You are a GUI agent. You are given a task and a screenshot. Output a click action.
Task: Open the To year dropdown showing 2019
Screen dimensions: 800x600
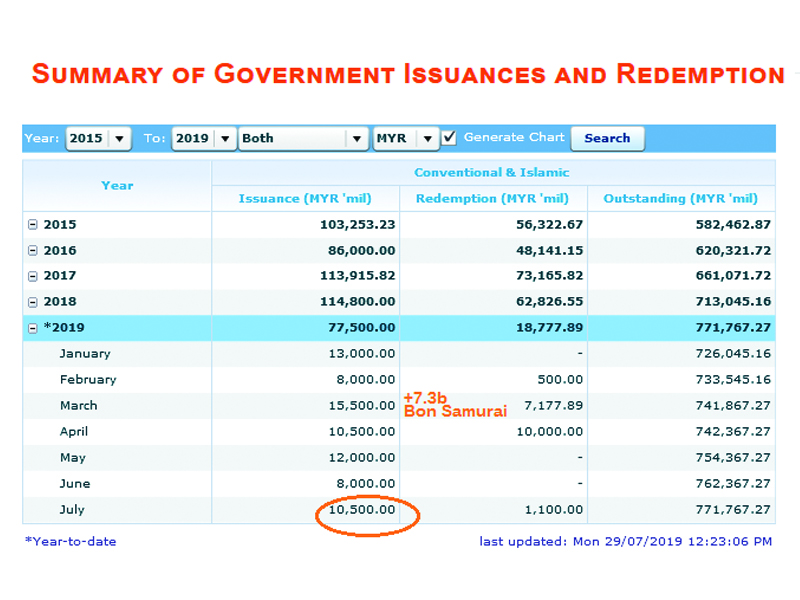point(204,138)
